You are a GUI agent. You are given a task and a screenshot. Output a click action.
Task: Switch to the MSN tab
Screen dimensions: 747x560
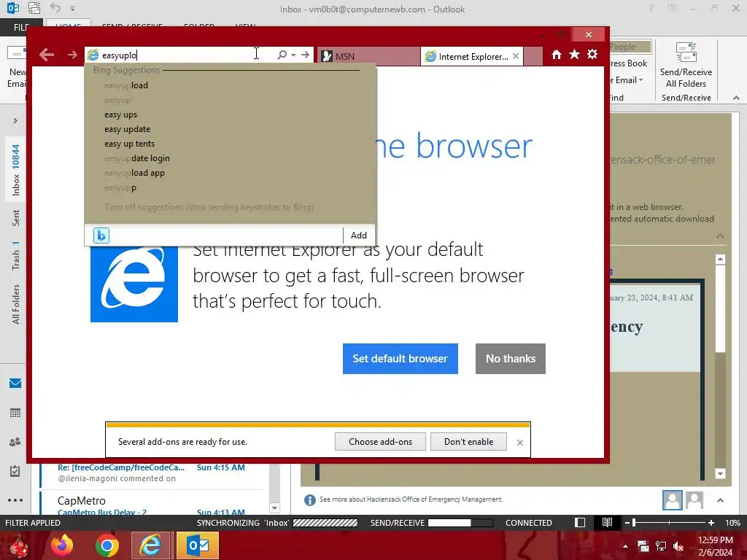(x=368, y=56)
